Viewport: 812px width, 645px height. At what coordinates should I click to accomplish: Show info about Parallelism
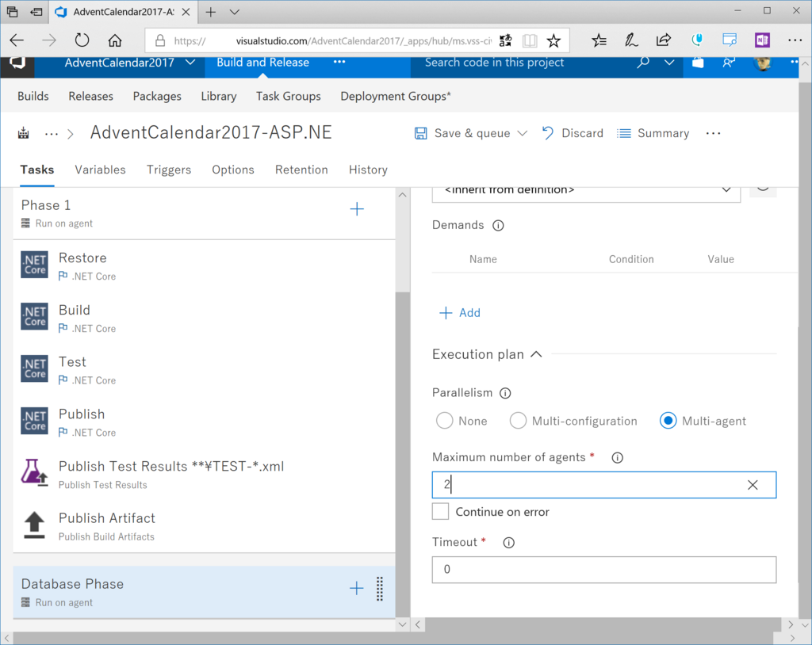[505, 394]
